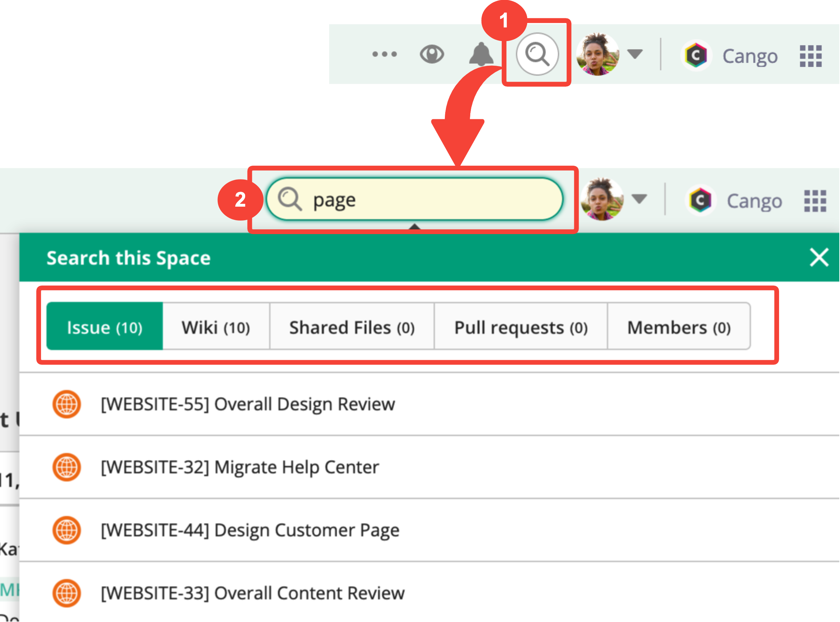This screenshot has width=840, height=622.
Task: Switch to the Pull requests (0) tab
Action: [x=521, y=327]
